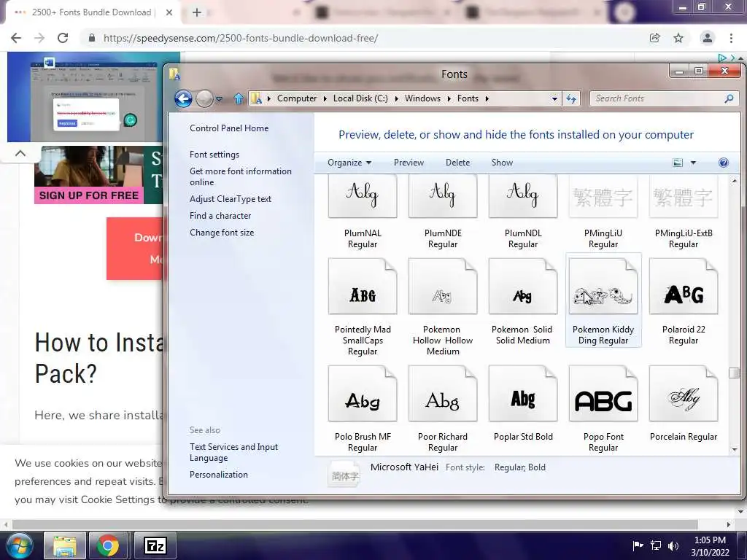The height and width of the screenshot is (560, 747).
Task: Select the PMingLiU-ExtB Regular font
Action: pos(683,212)
